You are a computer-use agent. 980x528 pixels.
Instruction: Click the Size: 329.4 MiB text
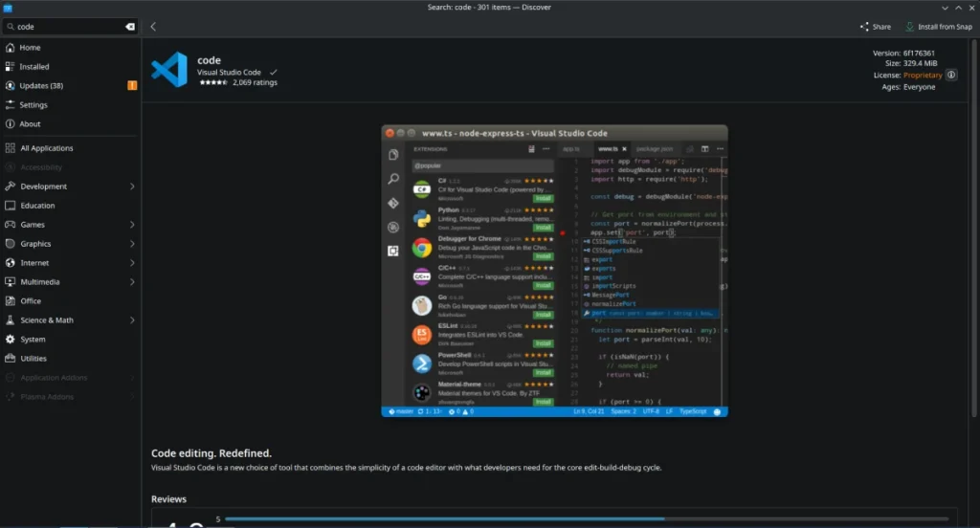click(x=911, y=63)
